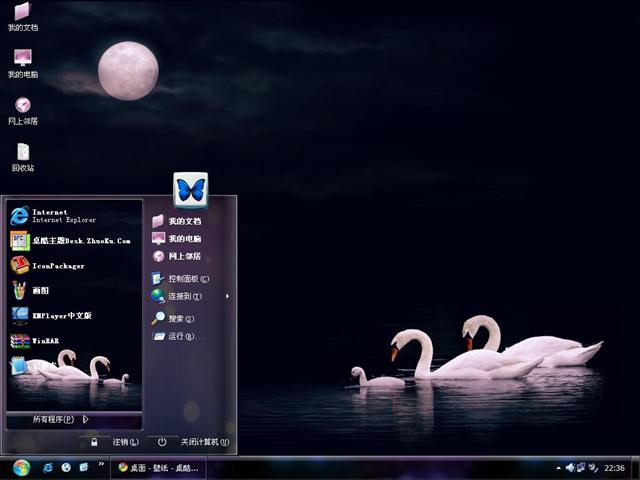Show hidden system tray icons arrow

(x=558, y=467)
